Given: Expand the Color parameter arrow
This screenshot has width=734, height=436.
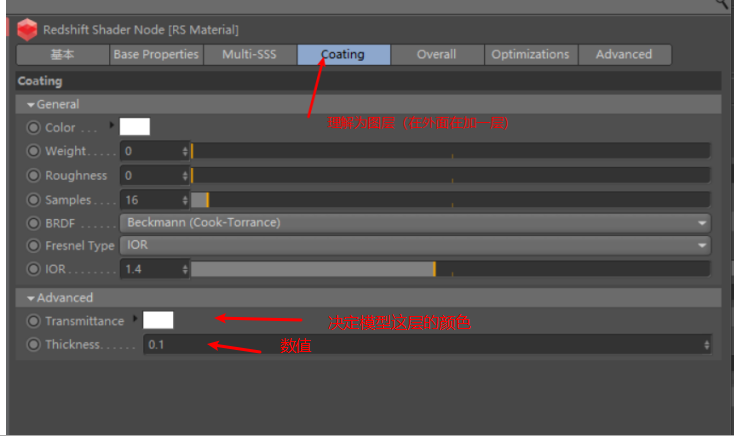Looking at the screenshot, I should [x=111, y=125].
